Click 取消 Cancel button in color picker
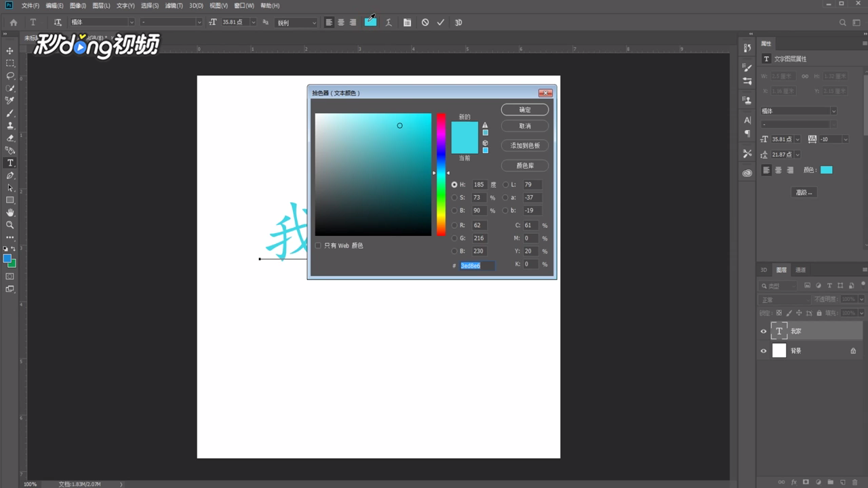The width and height of the screenshot is (868, 488). pos(525,126)
